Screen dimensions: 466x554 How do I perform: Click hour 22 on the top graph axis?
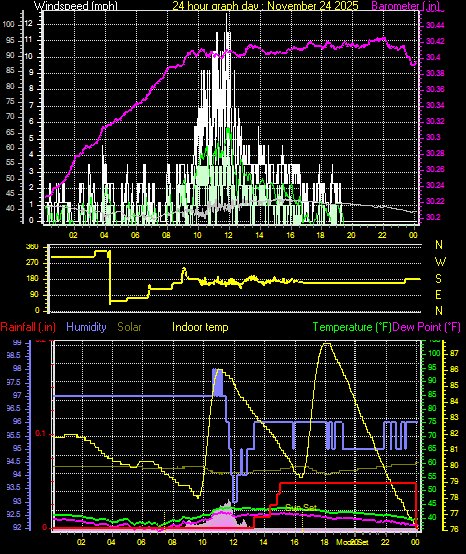pos(382,235)
